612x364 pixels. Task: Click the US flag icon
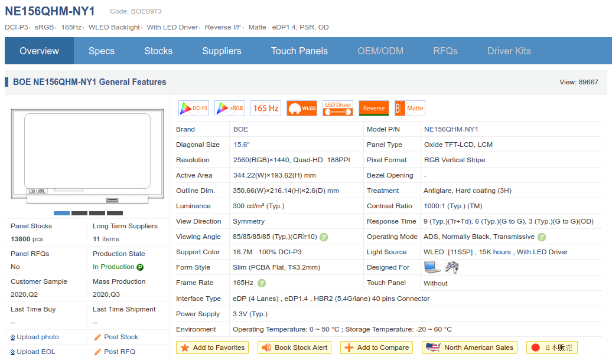click(x=433, y=347)
